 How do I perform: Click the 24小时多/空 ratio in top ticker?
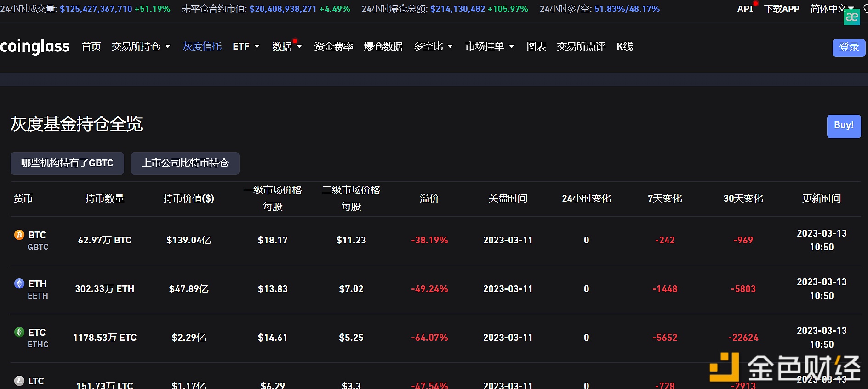click(627, 9)
